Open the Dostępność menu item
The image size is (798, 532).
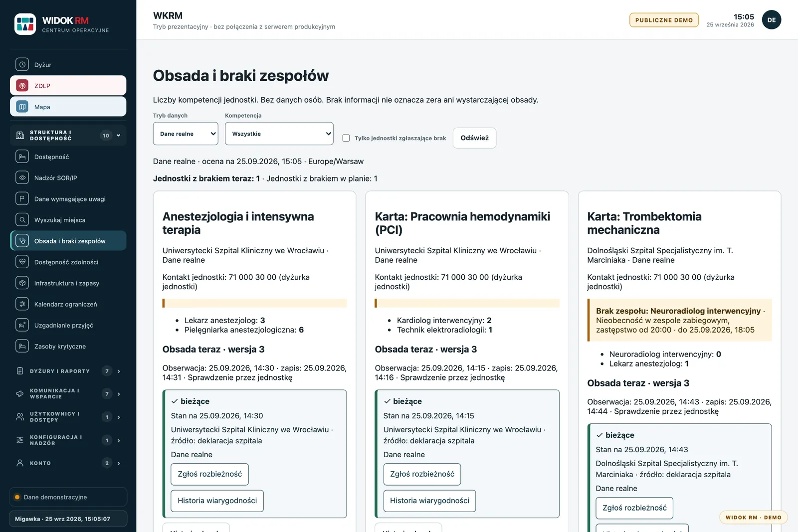coord(68,157)
